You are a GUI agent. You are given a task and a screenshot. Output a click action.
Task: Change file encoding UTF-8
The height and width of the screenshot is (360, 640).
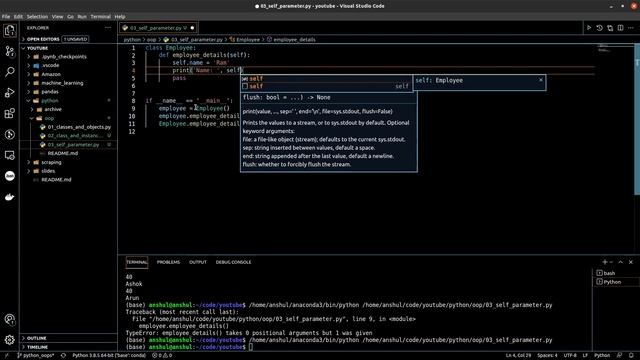coord(570,356)
